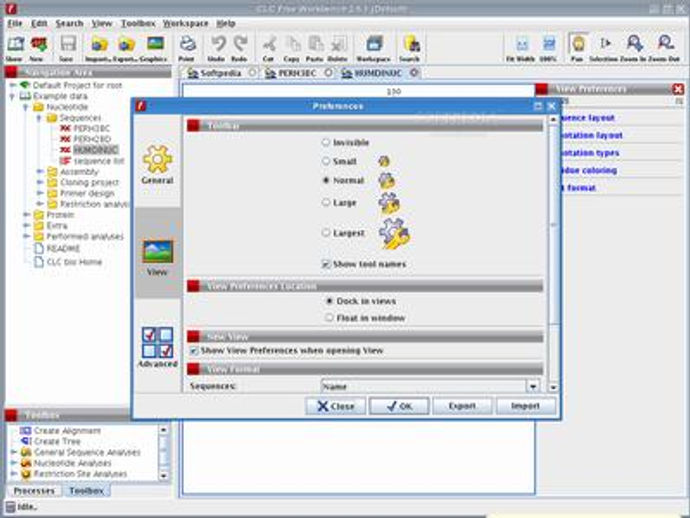The height and width of the screenshot is (518, 690).
Task: Click the Export toolbar icon
Action: point(126,48)
